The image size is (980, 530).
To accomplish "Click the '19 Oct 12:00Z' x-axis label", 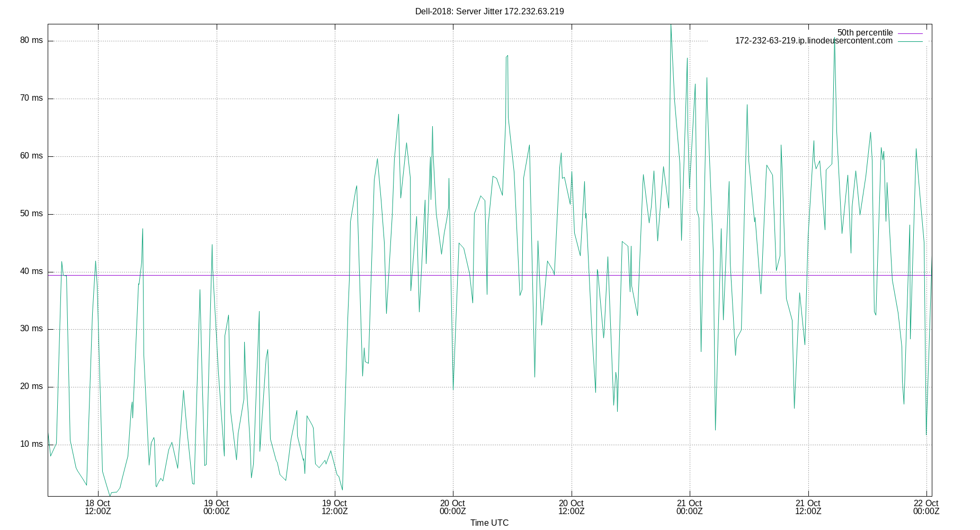I will point(335,507).
